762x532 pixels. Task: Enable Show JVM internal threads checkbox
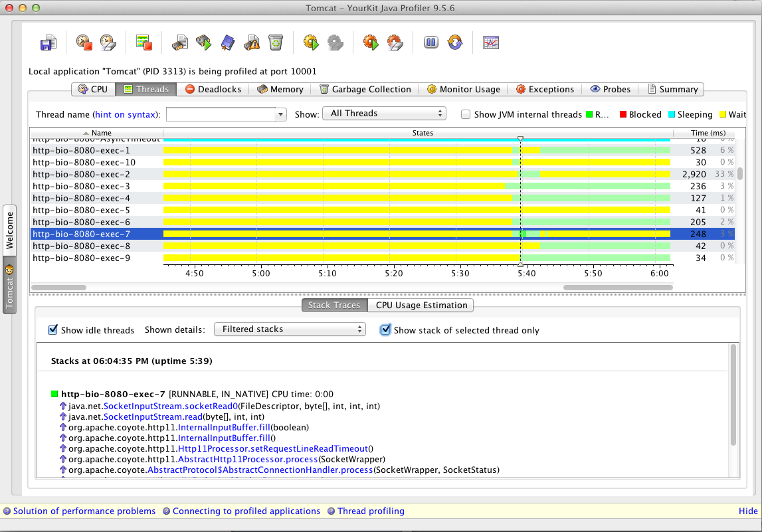pos(466,114)
